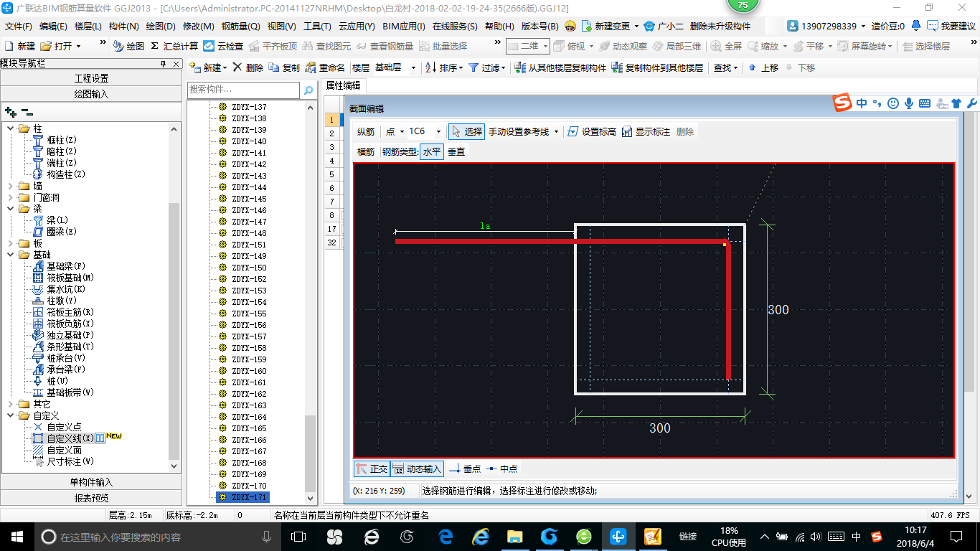Viewport: 980px width, 551px height.
Task: Collapse the 基础 tree folder
Action: click(x=11, y=255)
